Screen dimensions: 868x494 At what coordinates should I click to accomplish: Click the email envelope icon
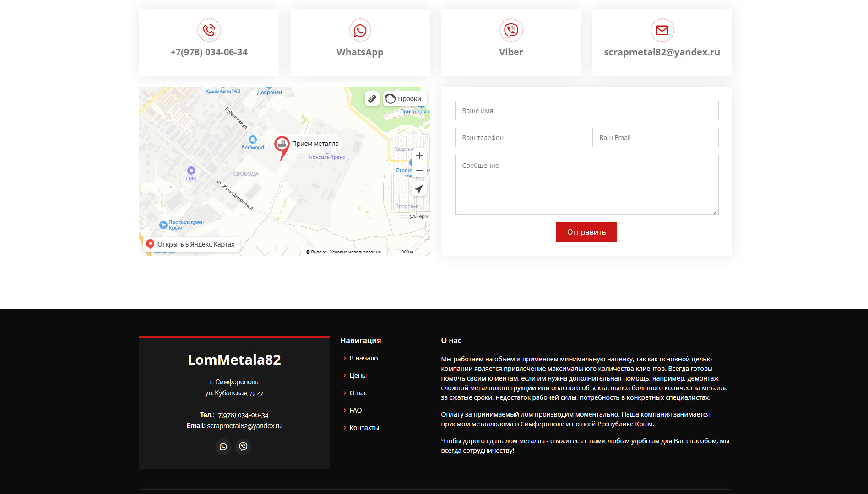point(662,30)
